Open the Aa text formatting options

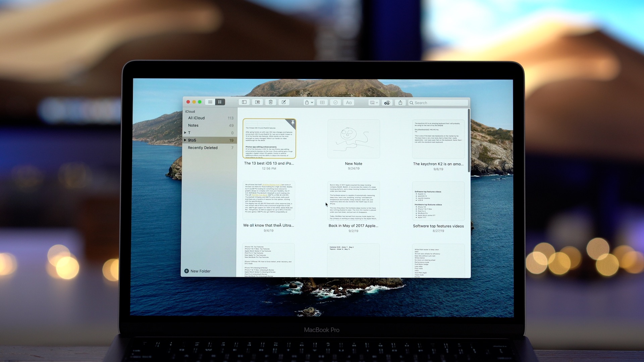pyautogui.click(x=348, y=102)
